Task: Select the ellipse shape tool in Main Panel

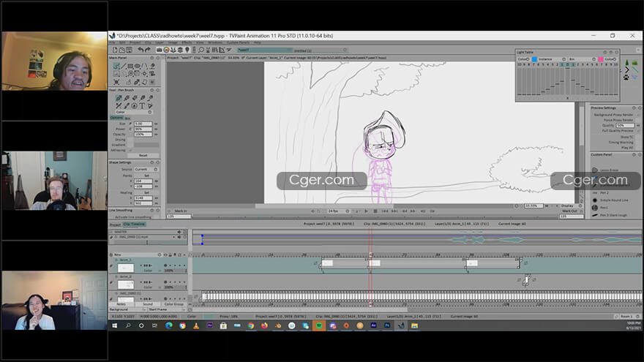Action: tap(138, 66)
